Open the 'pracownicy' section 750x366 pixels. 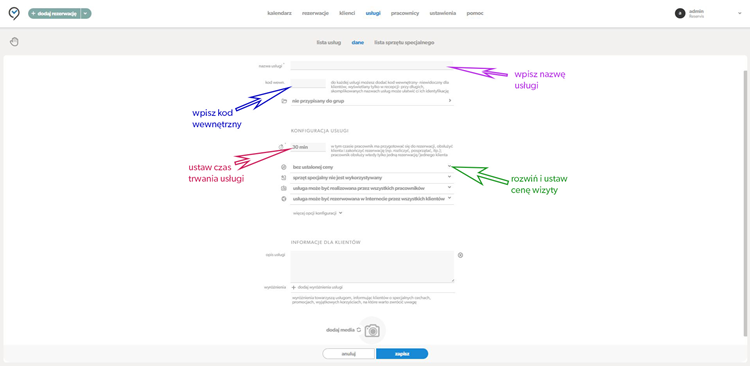[405, 13]
